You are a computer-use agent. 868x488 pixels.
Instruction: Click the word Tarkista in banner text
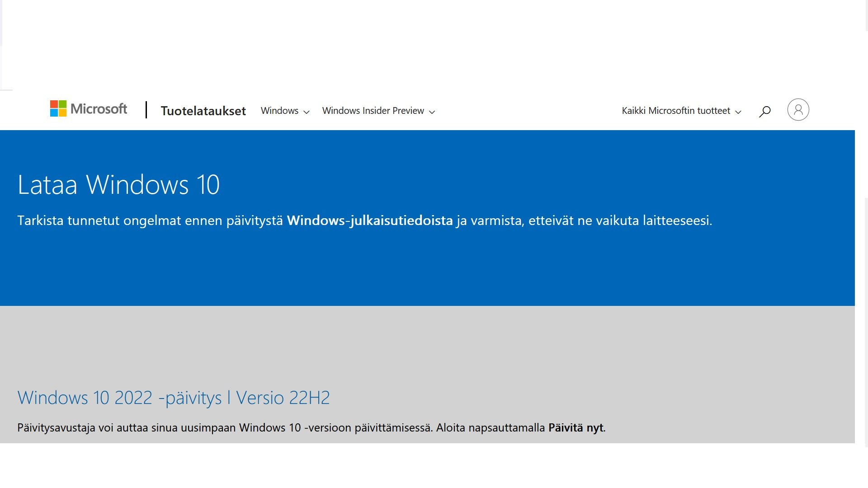40,221
